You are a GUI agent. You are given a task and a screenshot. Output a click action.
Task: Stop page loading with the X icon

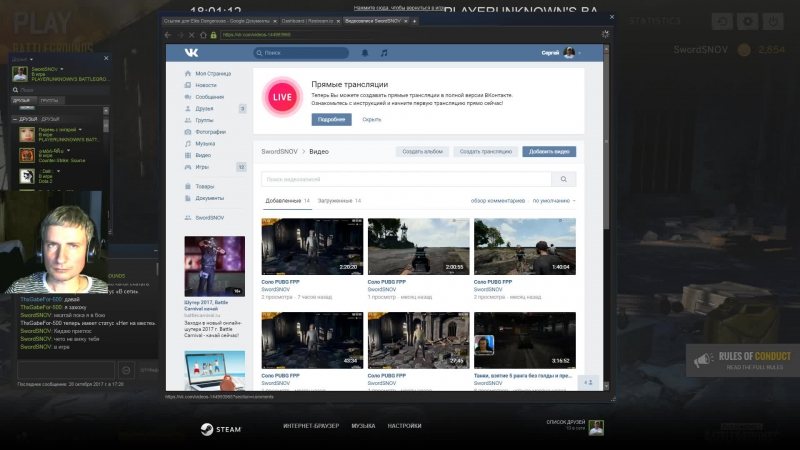191,35
